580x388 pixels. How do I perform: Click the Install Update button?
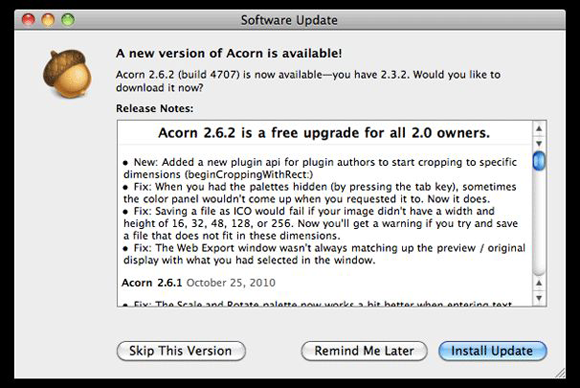pos(492,351)
